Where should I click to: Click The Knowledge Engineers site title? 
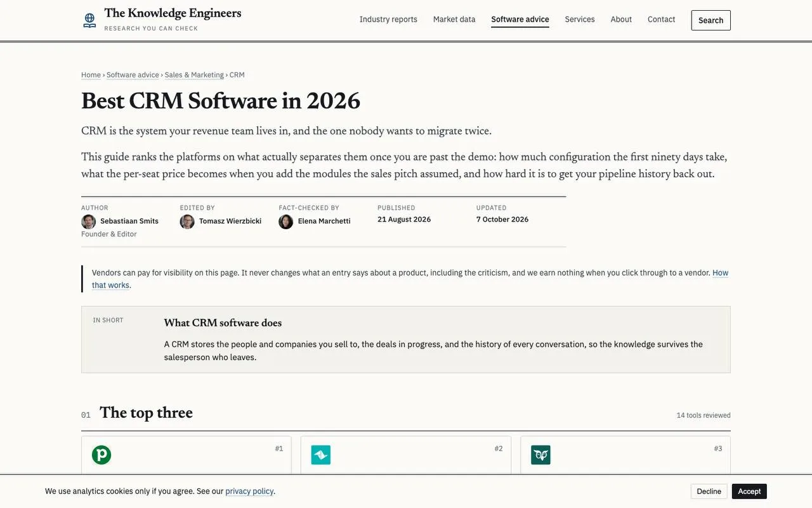click(173, 13)
